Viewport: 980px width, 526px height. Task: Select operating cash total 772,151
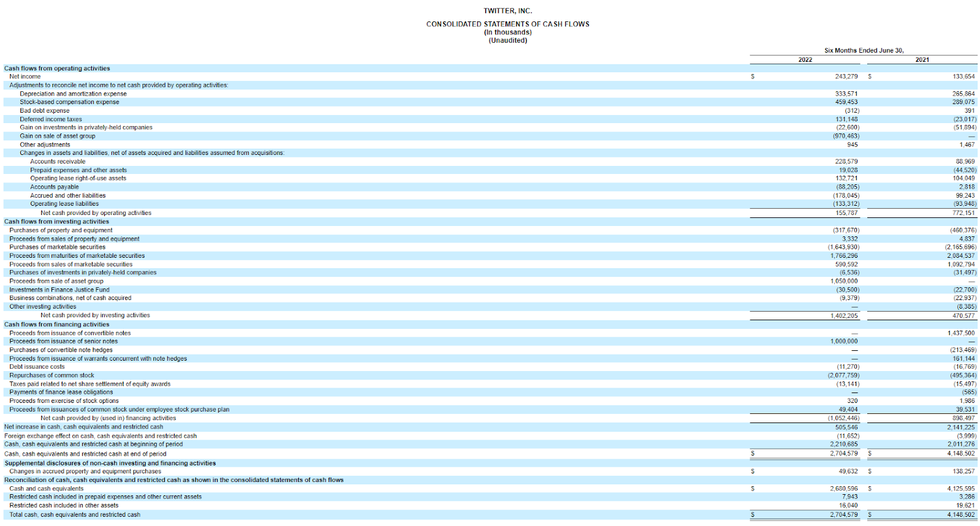(963, 213)
